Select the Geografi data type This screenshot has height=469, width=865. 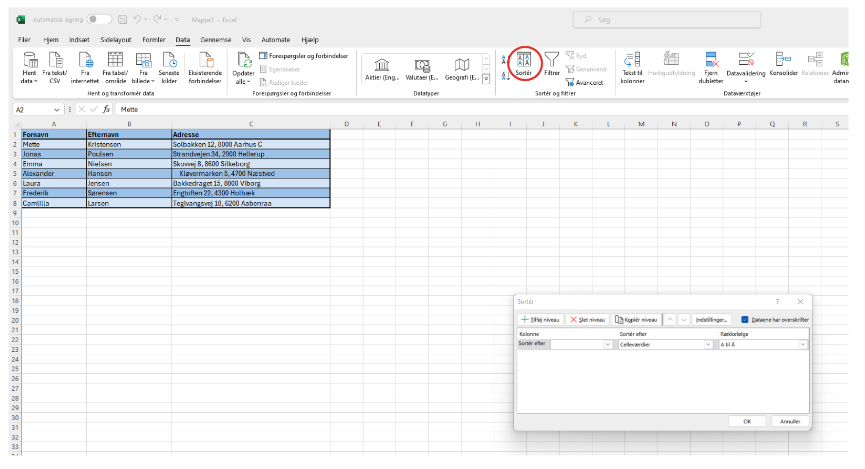click(462, 70)
